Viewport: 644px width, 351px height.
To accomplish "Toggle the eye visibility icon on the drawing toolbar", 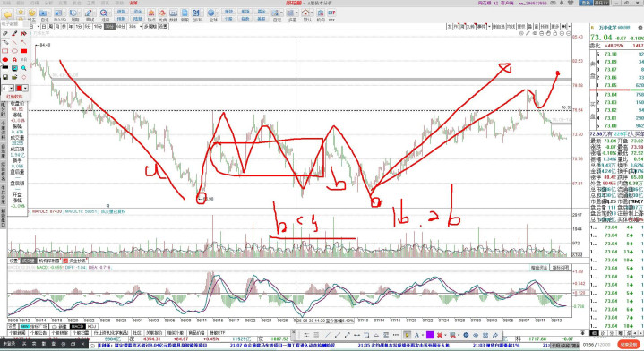I will (476, 335).
